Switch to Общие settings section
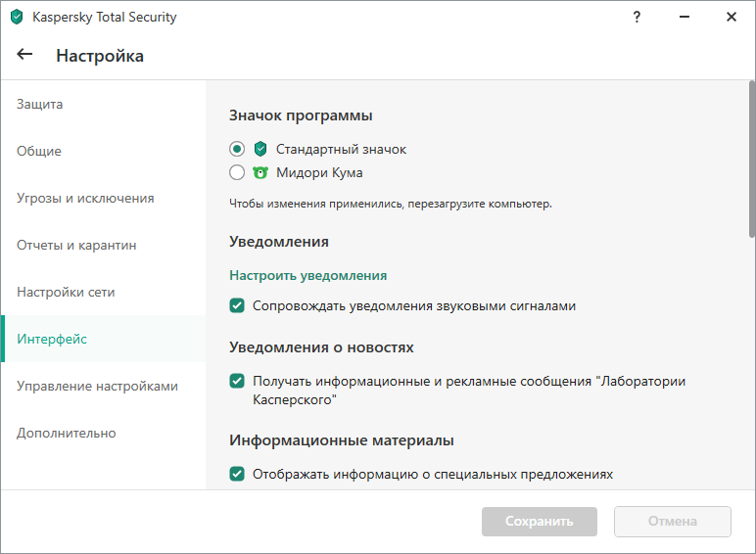 (x=39, y=151)
